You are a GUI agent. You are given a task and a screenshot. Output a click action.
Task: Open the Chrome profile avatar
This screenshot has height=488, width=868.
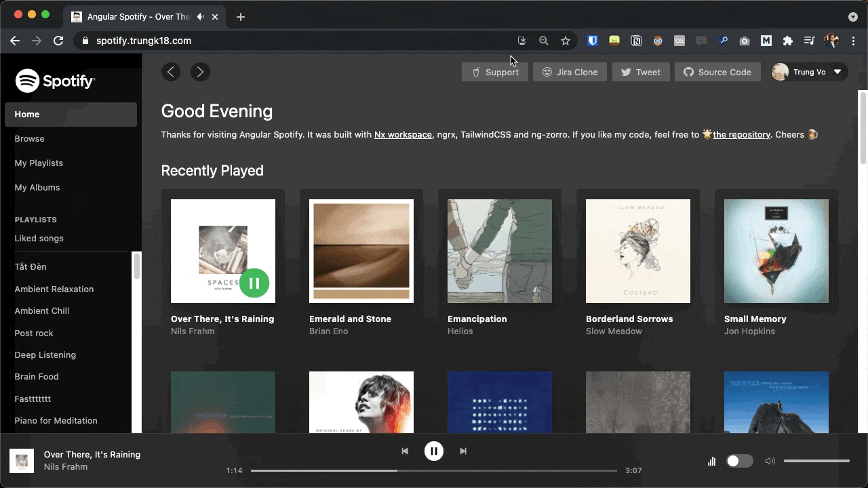[x=831, y=41]
